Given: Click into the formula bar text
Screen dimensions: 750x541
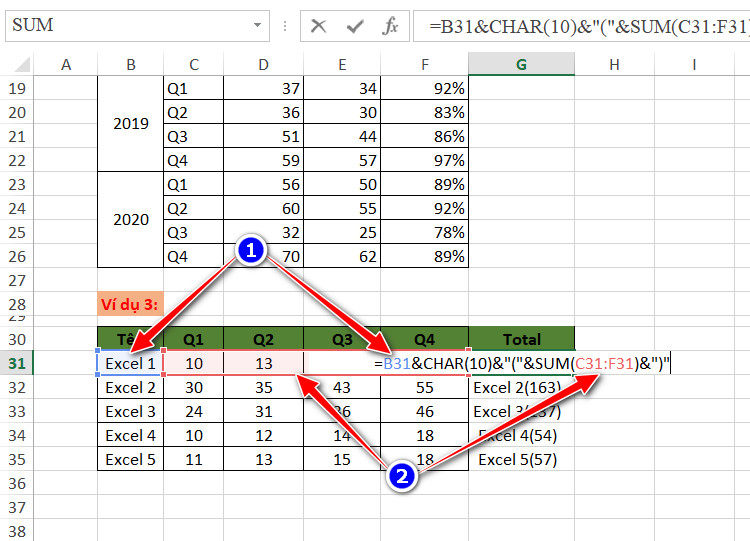Looking at the screenshot, I should click(x=581, y=26).
